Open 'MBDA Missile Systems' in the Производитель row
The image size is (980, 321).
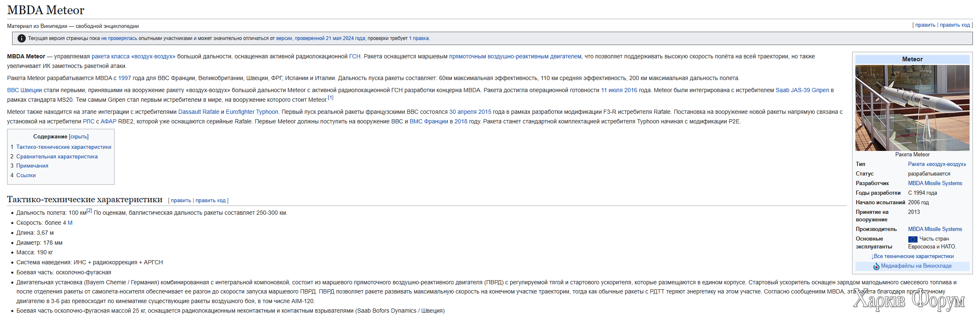(x=935, y=229)
